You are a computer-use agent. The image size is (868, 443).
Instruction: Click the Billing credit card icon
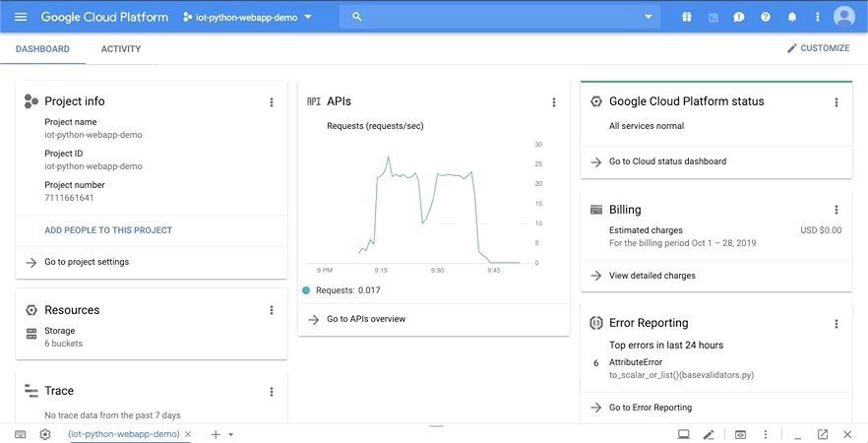coord(596,210)
